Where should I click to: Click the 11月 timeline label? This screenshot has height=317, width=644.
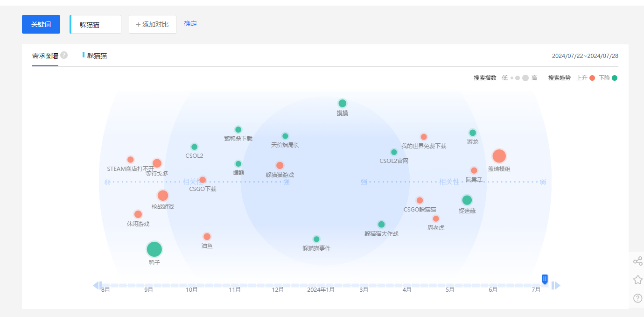[235, 290]
